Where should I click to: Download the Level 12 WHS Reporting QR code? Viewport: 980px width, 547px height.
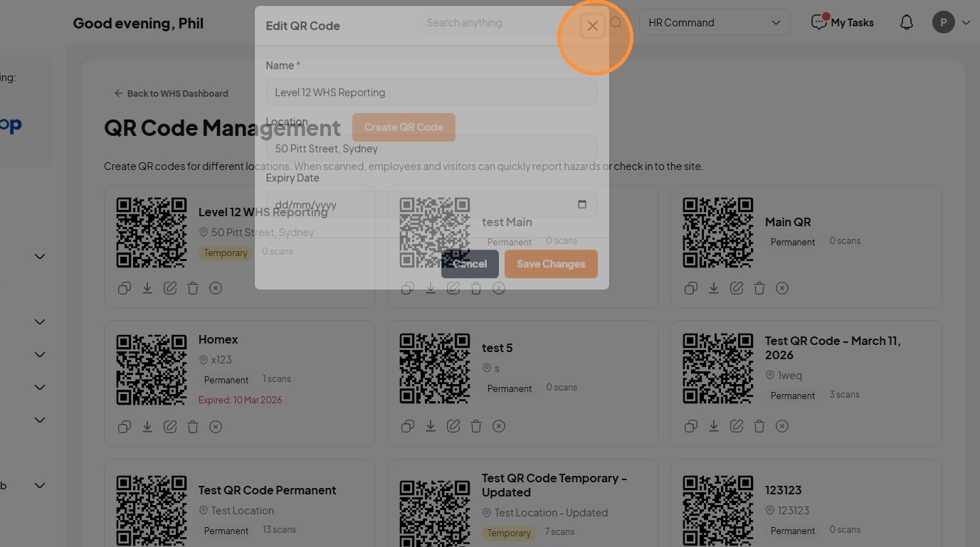click(147, 288)
